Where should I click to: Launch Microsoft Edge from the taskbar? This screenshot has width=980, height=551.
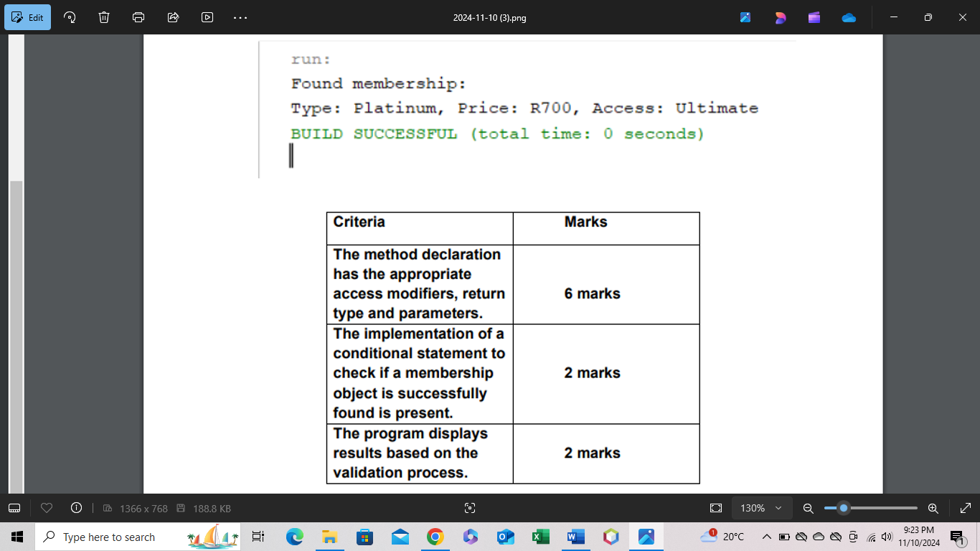pos(294,537)
